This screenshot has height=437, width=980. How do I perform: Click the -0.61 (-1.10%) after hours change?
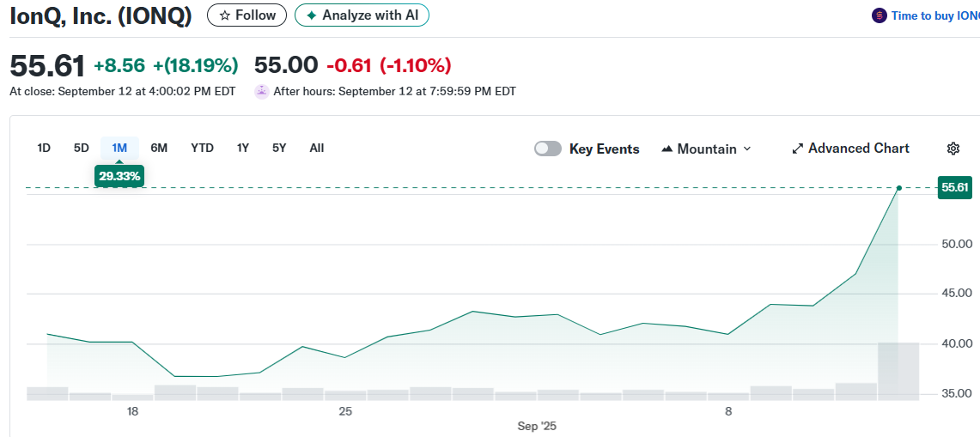(x=389, y=65)
